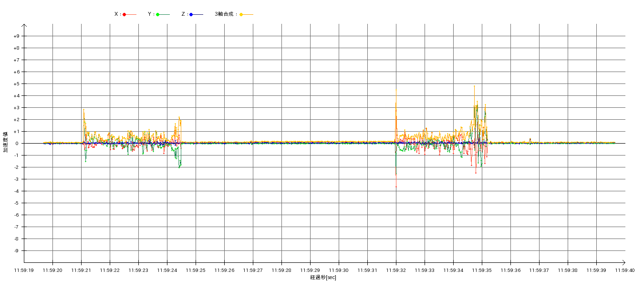This screenshot has width=644, height=291.
Task: Click the +5 label on the Y axis
Action: coord(16,84)
